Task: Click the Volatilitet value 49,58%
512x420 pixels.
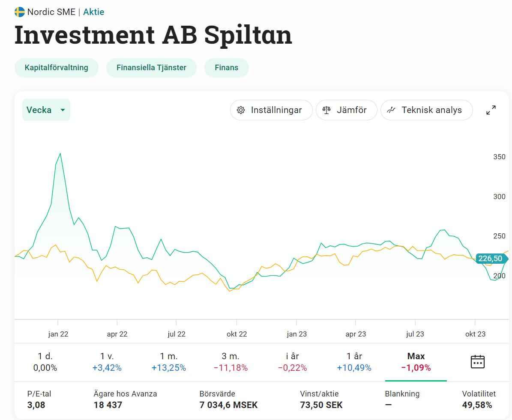Action: pos(477,405)
